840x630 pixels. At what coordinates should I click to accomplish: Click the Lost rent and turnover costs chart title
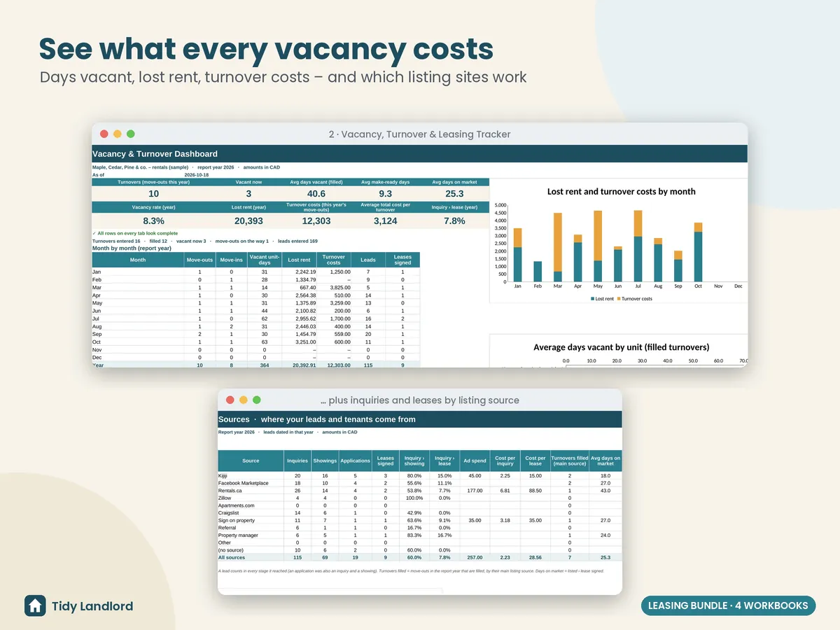(622, 191)
